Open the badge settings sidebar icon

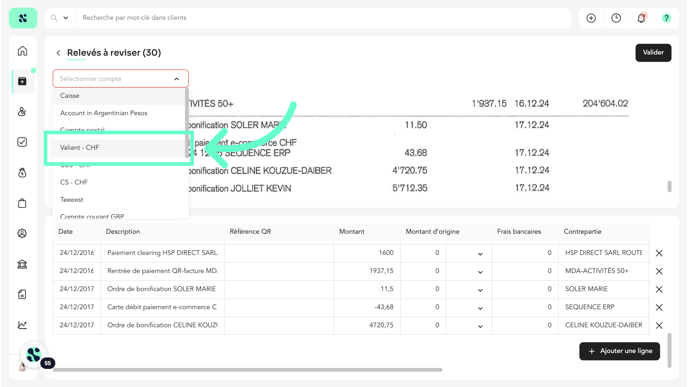click(22, 233)
